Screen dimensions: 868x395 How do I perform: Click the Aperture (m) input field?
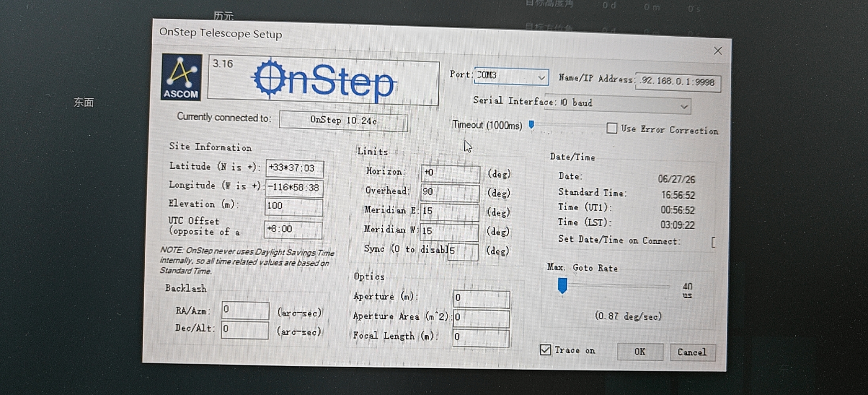tap(481, 299)
